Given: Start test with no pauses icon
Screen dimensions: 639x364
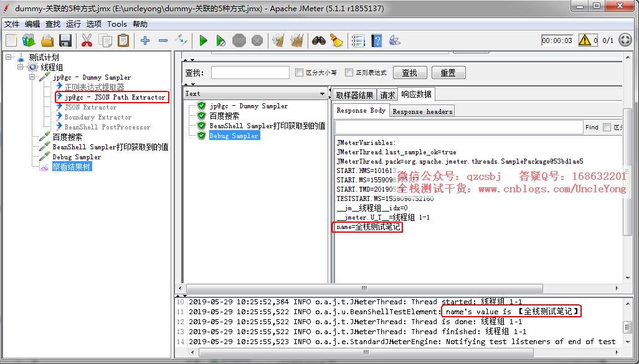Looking at the screenshot, I should [x=221, y=40].
